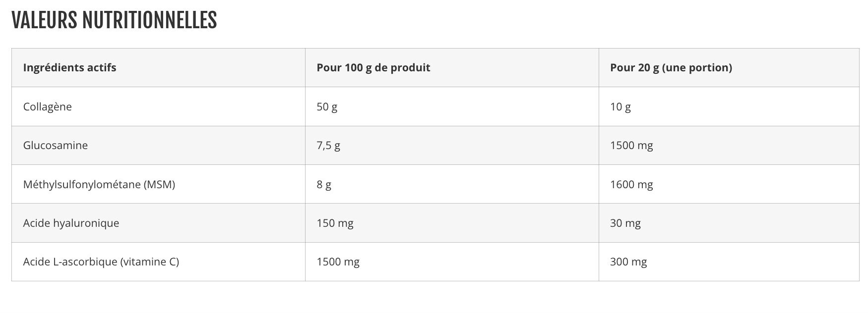
Task: Click the Acide hyaluronique row label
Action: pyautogui.click(x=71, y=223)
